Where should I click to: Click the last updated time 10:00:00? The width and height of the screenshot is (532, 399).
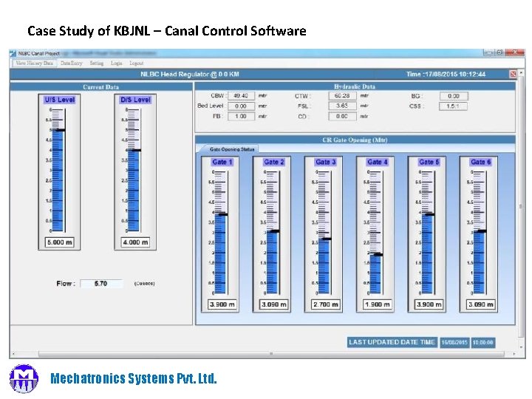tap(483, 342)
